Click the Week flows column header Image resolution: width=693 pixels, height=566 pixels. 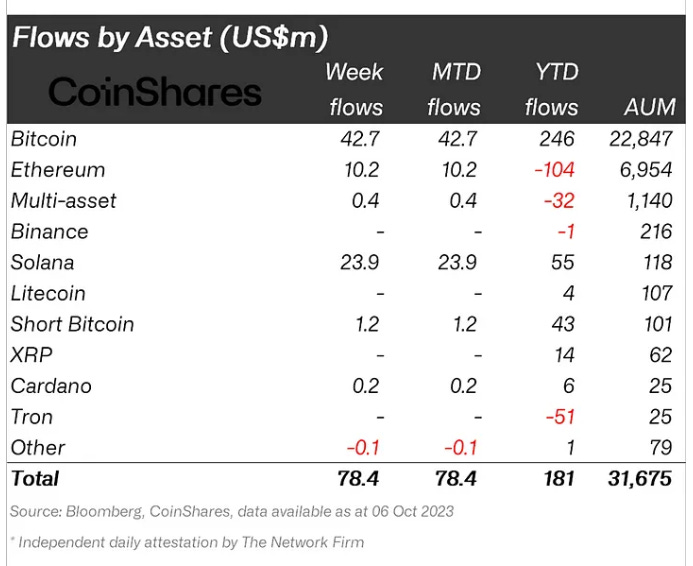coord(355,90)
